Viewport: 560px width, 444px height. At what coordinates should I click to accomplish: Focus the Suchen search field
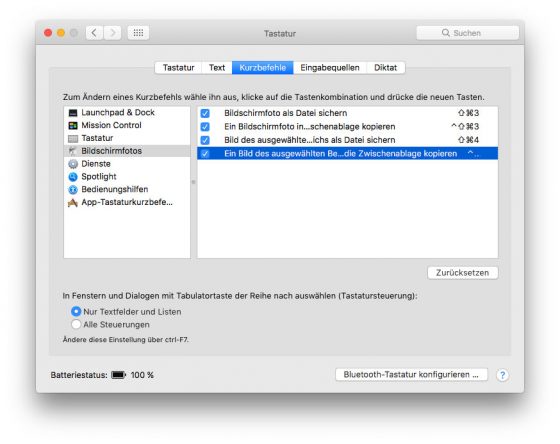click(468, 33)
